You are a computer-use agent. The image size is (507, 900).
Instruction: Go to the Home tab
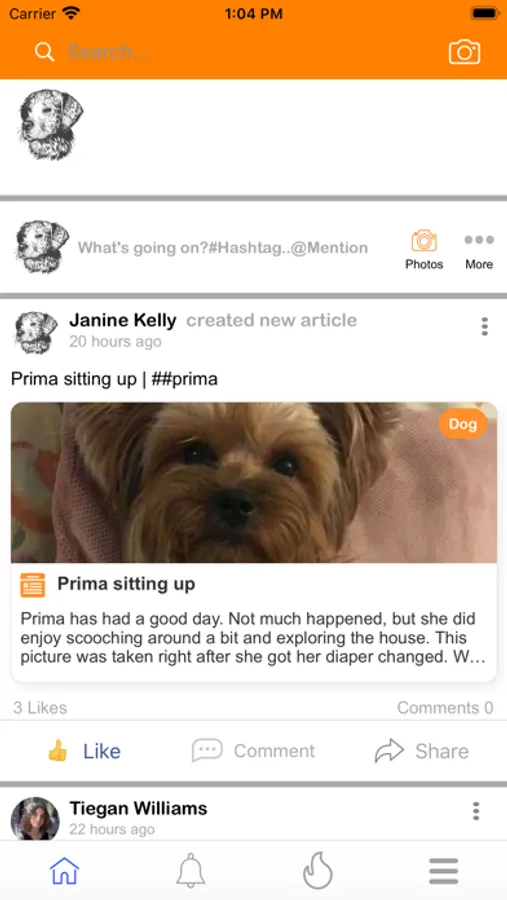(64, 871)
